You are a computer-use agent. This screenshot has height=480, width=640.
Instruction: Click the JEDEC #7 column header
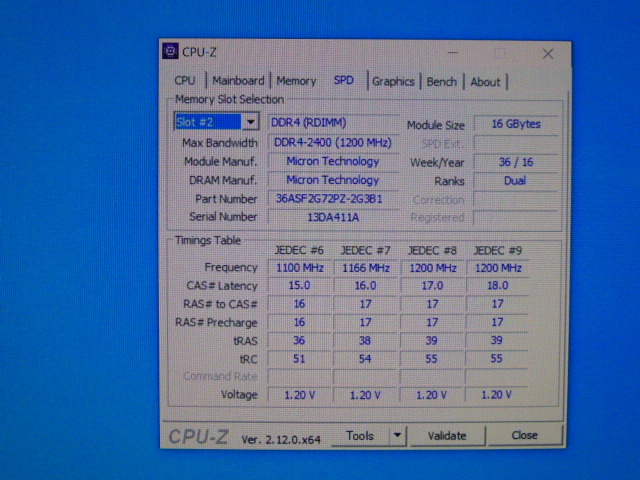[365, 250]
